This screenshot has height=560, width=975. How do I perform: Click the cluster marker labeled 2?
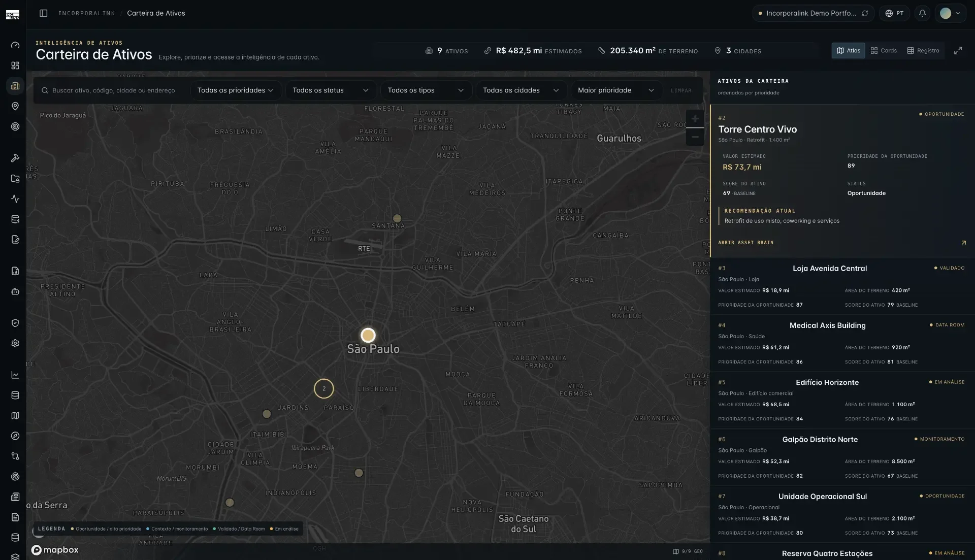324,389
